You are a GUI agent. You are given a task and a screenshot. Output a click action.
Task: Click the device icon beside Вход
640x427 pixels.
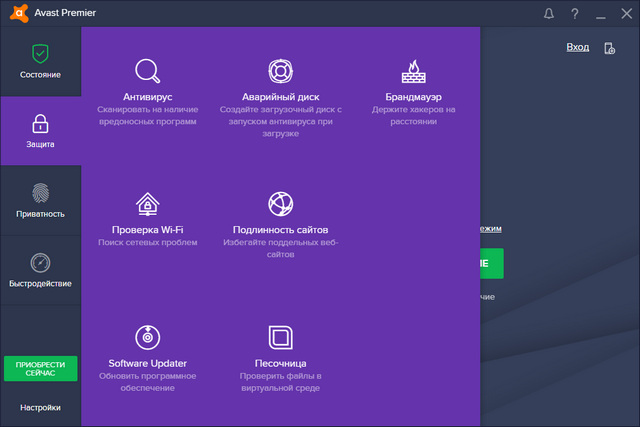(609, 47)
